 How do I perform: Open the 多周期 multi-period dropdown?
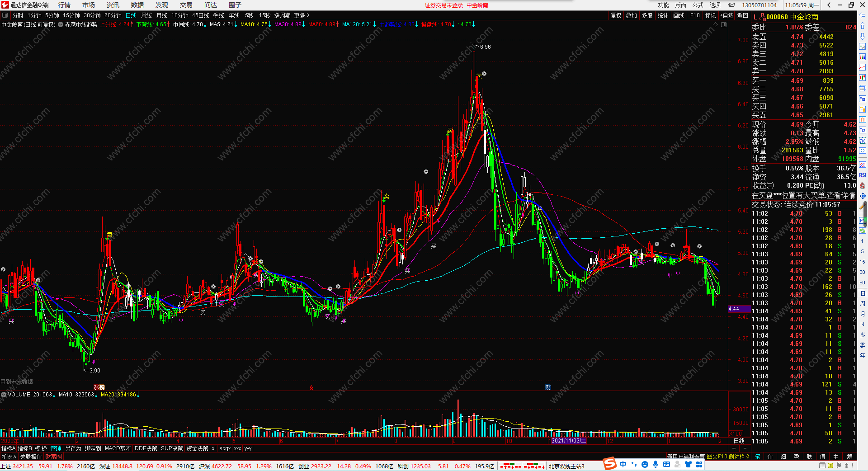coord(282,15)
